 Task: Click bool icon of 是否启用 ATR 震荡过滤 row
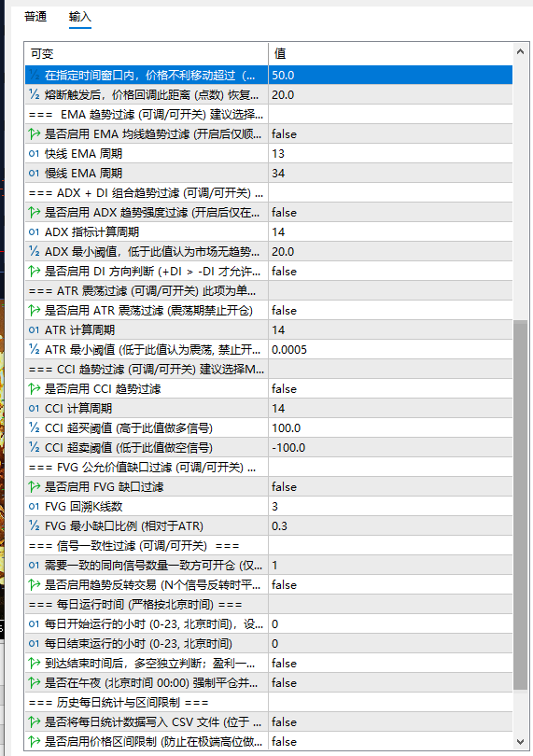click(34, 310)
